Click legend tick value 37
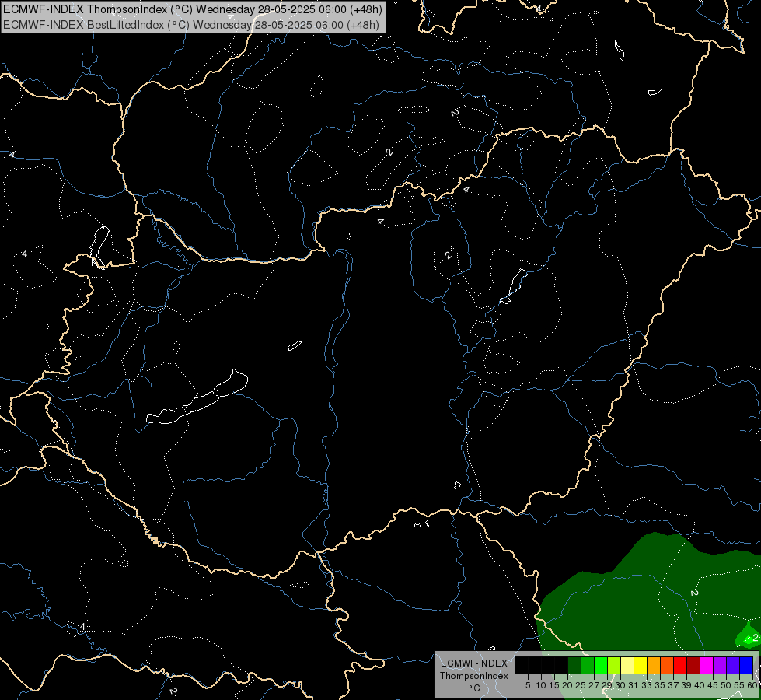This screenshot has width=761, height=700. click(673, 685)
